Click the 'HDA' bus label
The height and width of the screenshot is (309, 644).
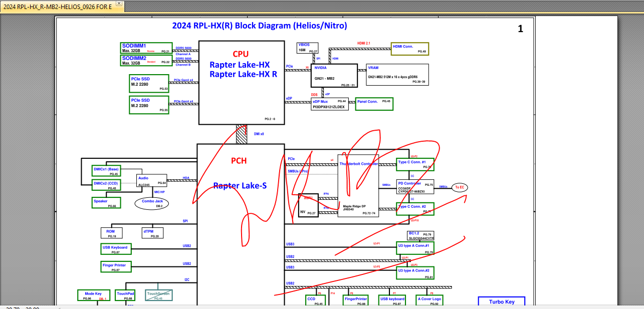186,178
